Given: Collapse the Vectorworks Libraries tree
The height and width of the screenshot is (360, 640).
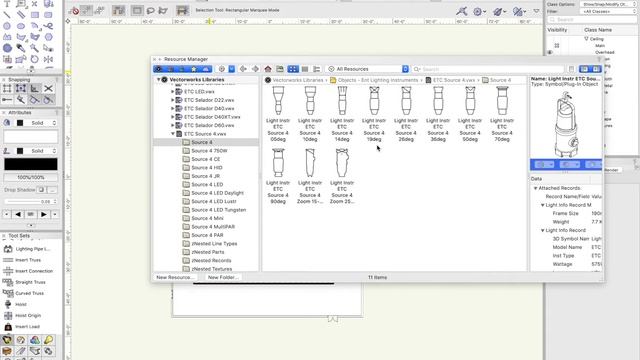Looking at the screenshot, I should [158, 80].
